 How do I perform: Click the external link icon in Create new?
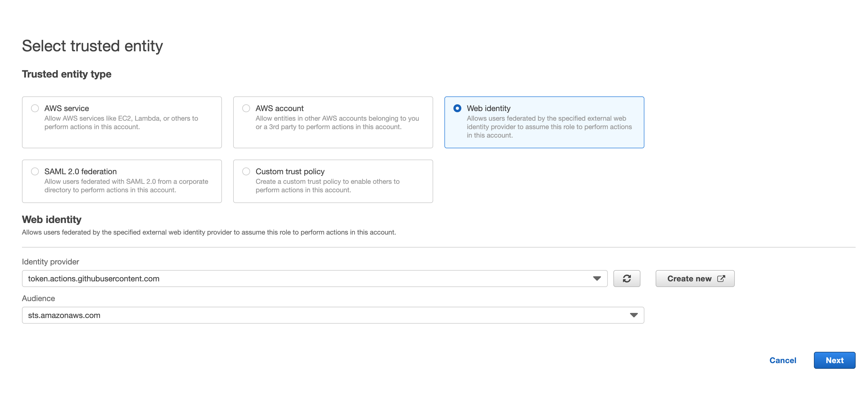(x=721, y=279)
